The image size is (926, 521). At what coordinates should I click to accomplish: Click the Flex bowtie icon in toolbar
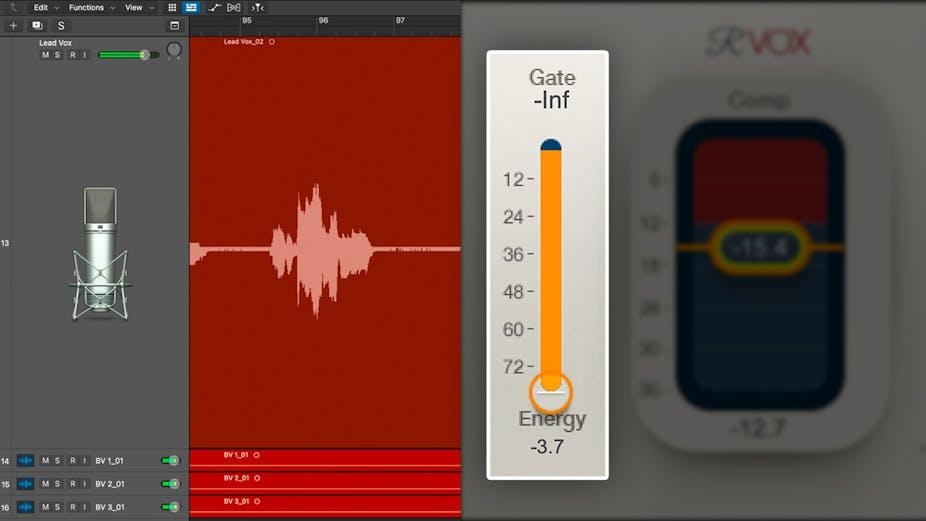point(234,7)
